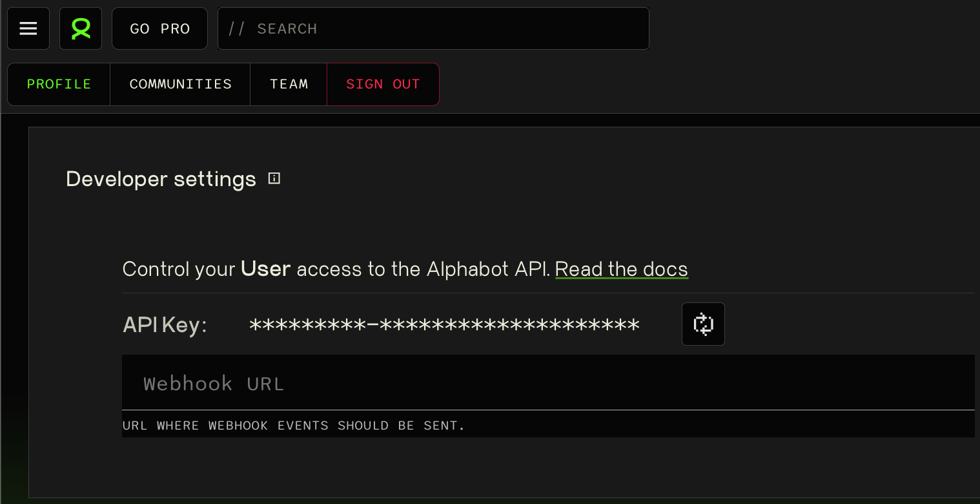Open the Developer settings info icon
The width and height of the screenshot is (980, 504).
pyautogui.click(x=274, y=178)
